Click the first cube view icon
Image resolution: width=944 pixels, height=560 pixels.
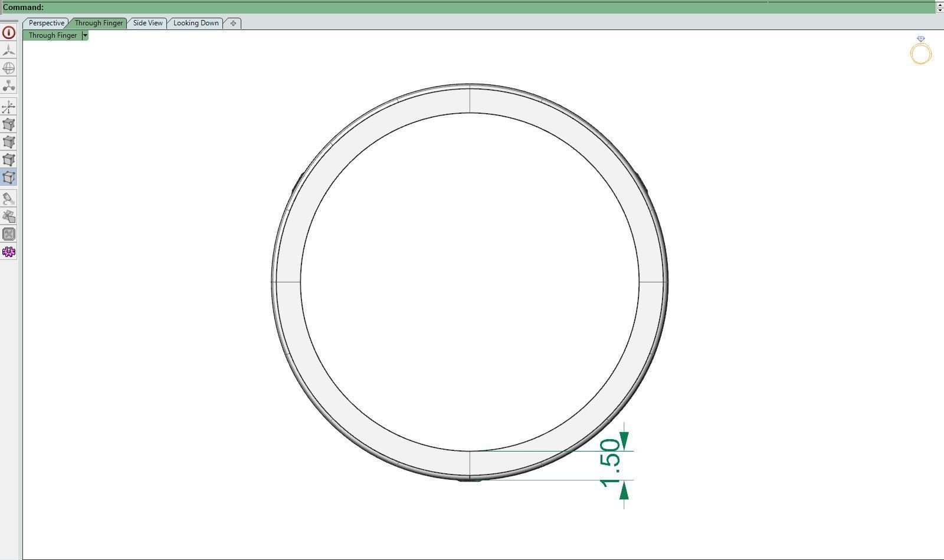[9, 124]
